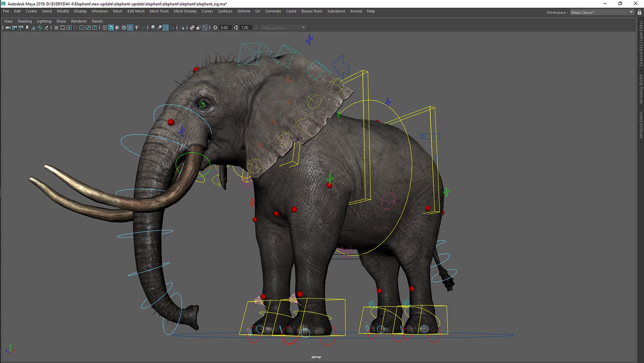Image resolution: width=644 pixels, height=363 pixels.
Task: Click the Render Current Frame clapperboard icon
Action: click(x=62, y=27)
